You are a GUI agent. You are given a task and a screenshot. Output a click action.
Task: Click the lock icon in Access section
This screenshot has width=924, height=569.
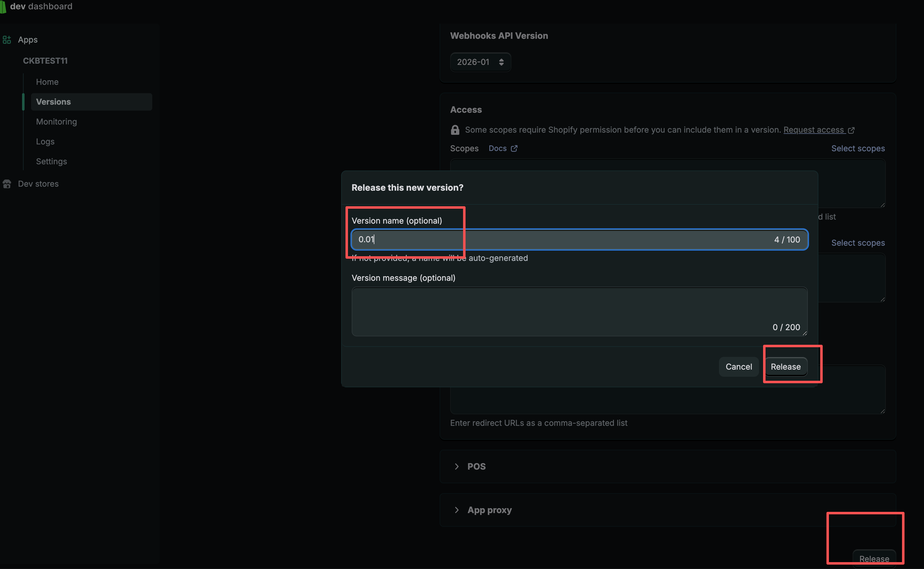[455, 130]
